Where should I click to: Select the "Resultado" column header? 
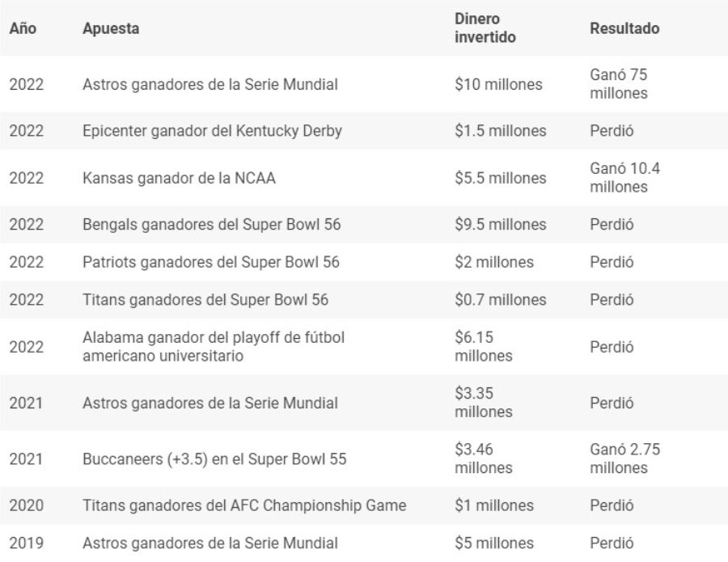(624, 28)
